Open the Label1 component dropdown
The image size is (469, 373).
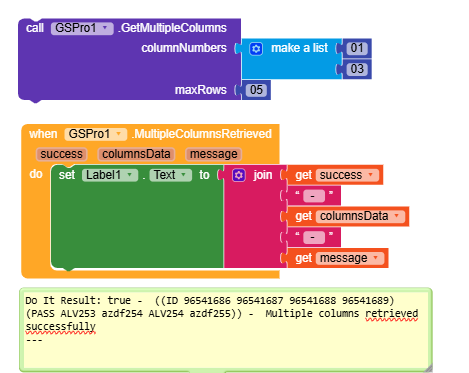(110, 175)
